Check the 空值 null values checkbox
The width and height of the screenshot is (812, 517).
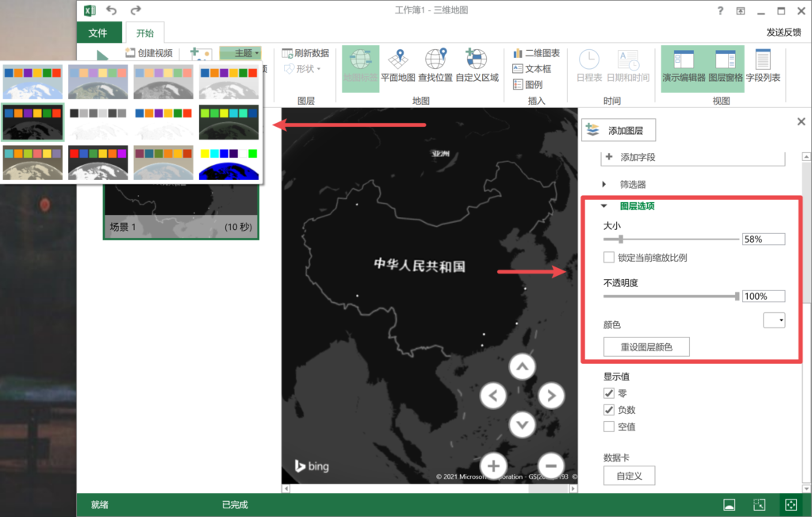coord(609,427)
